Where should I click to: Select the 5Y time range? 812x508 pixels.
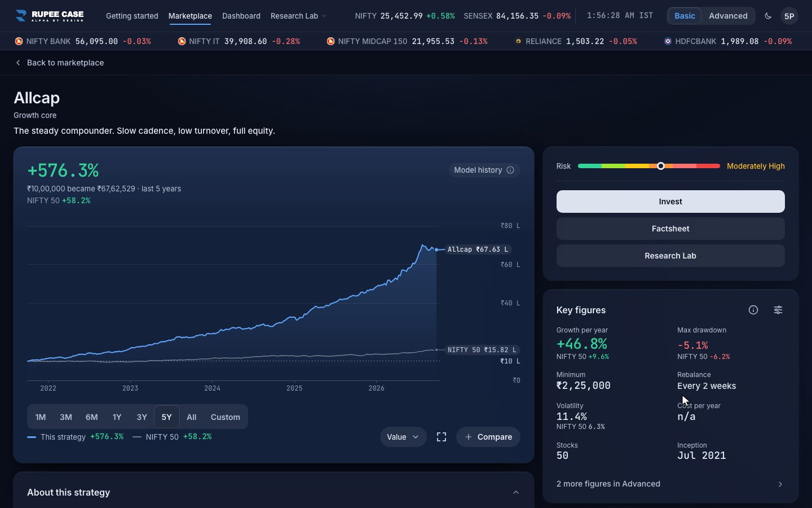[x=166, y=417]
